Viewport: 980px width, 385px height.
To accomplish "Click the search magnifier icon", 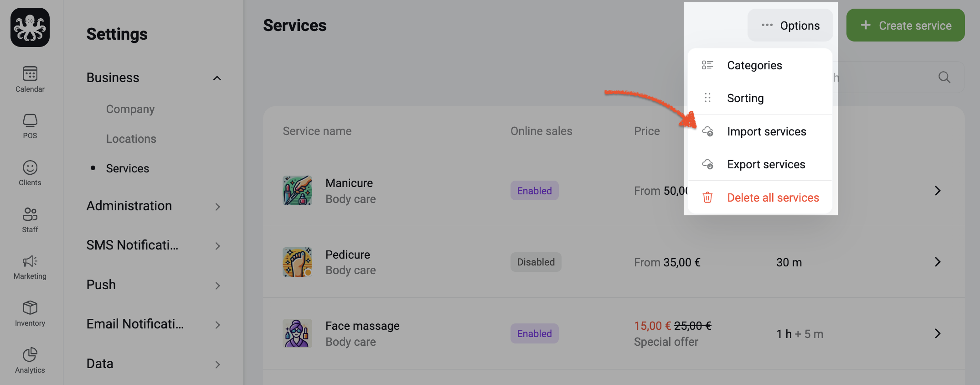I will tap(944, 78).
